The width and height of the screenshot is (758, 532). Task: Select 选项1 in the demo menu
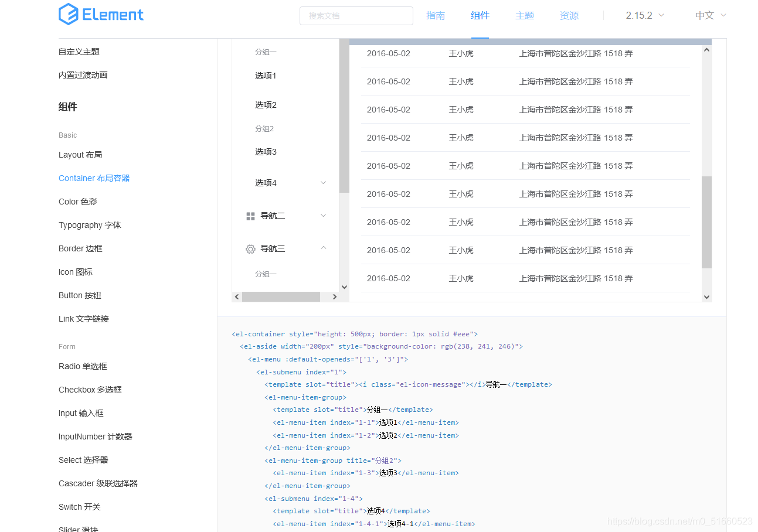pos(266,76)
